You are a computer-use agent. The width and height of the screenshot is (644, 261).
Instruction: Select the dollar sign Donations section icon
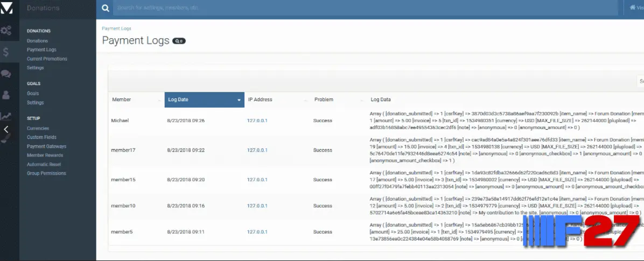[x=6, y=52]
